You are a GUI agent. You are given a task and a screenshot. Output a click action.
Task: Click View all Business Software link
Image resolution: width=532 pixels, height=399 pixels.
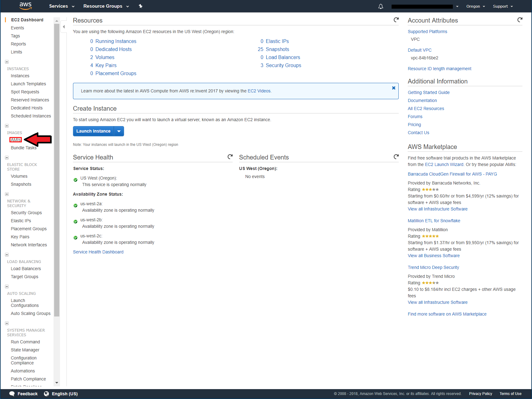[x=434, y=256]
